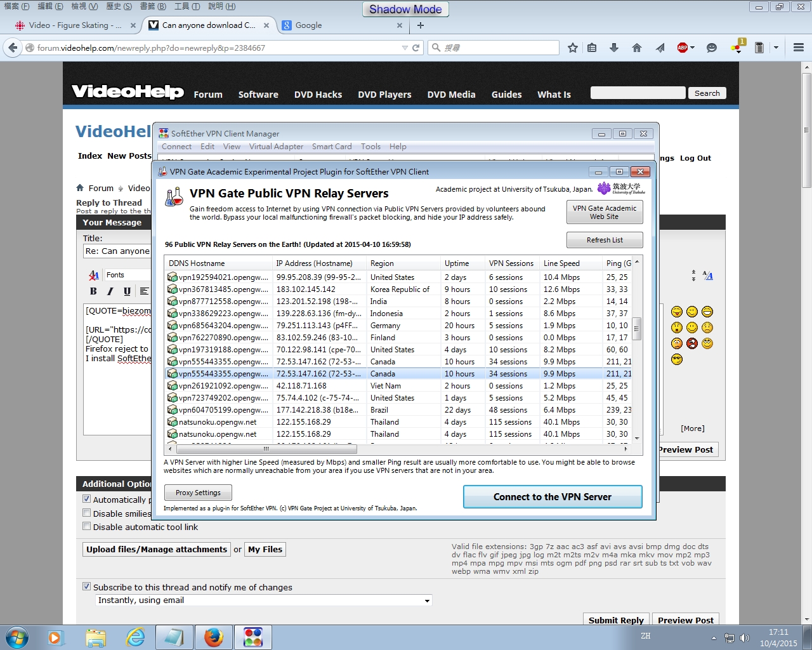Image resolution: width=812 pixels, height=650 pixels.
Task: Insert the sunglasses cool smiley
Action: 677,359
